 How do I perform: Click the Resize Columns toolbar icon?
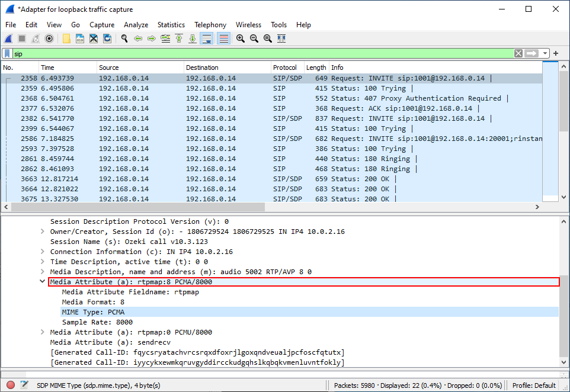pos(281,38)
